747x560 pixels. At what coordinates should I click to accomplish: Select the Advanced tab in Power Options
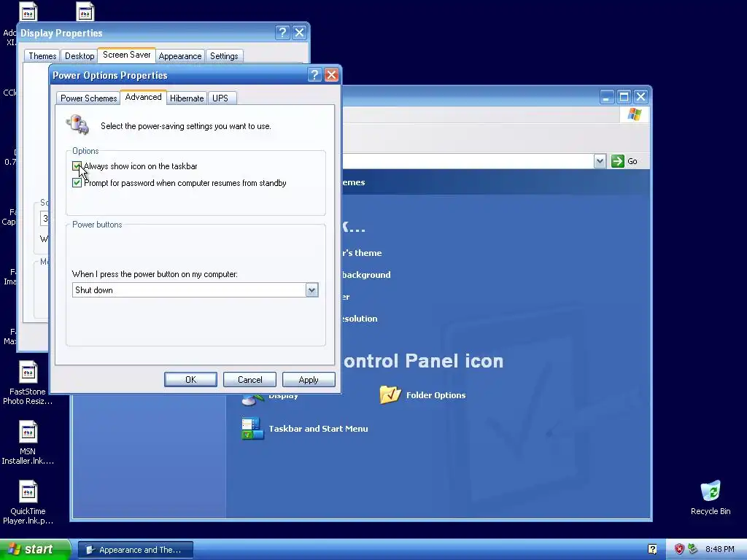(x=143, y=97)
